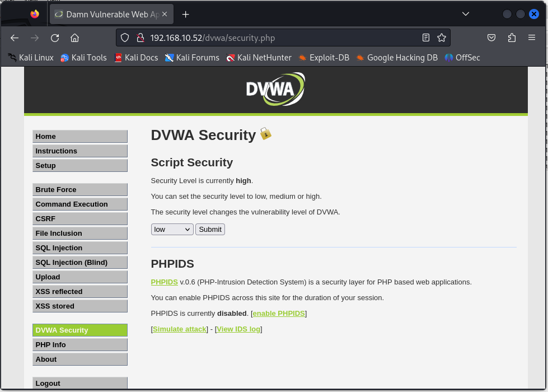
Task: Open the Pocket save icon
Action: (x=491, y=38)
